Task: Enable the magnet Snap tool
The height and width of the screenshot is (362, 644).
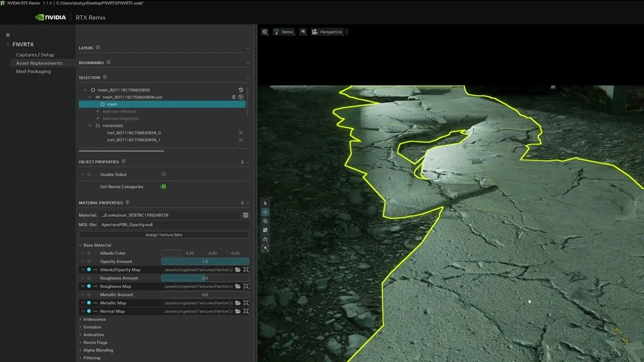Action: (x=265, y=239)
